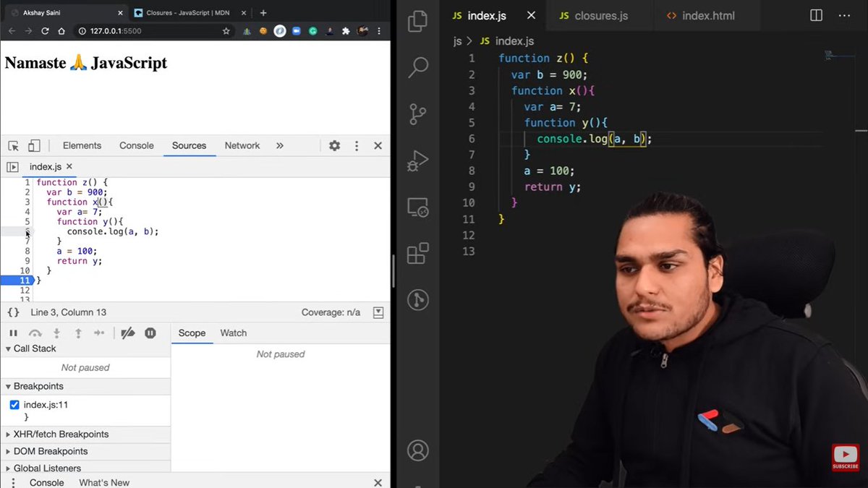Toggle deactivate breakpoints icon

[128, 333]
